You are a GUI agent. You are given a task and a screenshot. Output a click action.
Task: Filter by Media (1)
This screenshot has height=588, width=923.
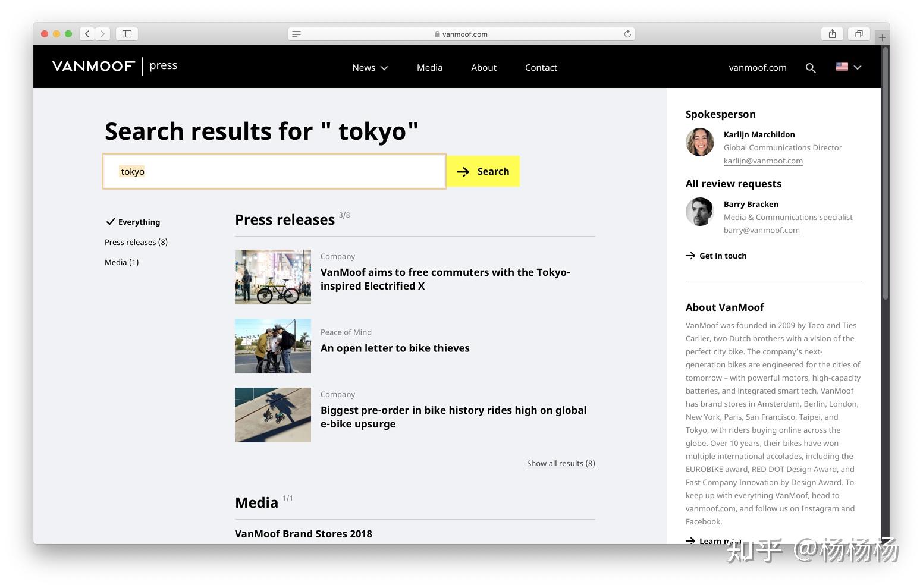[121, 262]
